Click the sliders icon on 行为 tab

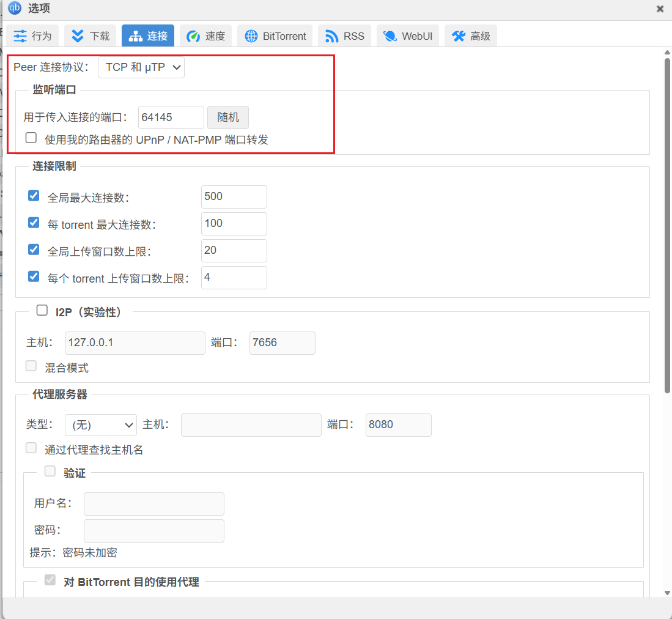(x=20, y=36)
